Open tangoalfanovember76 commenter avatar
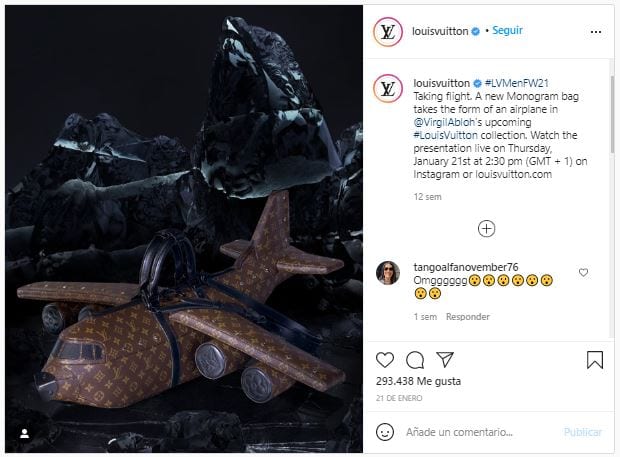This screenshot has width=620, height=457. pos(388,273)
